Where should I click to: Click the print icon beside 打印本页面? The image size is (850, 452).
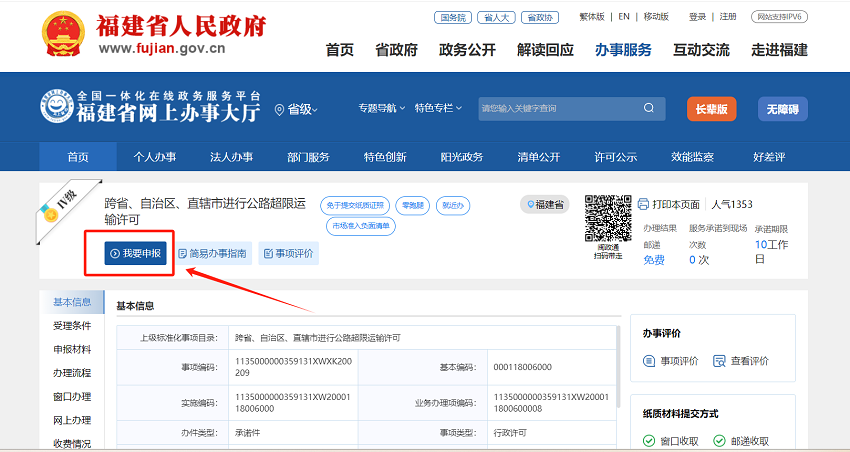[x=643, y=204]
